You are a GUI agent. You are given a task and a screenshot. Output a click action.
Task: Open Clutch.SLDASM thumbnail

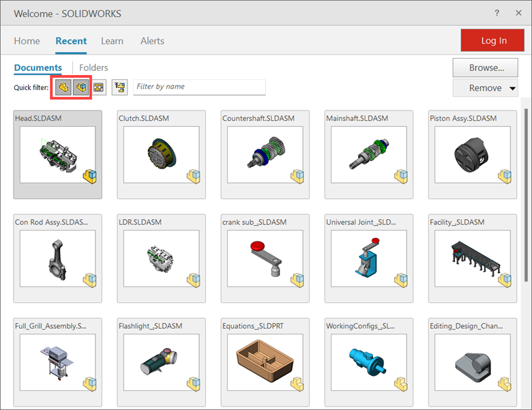pyautogui.click(x=162, y=155)
